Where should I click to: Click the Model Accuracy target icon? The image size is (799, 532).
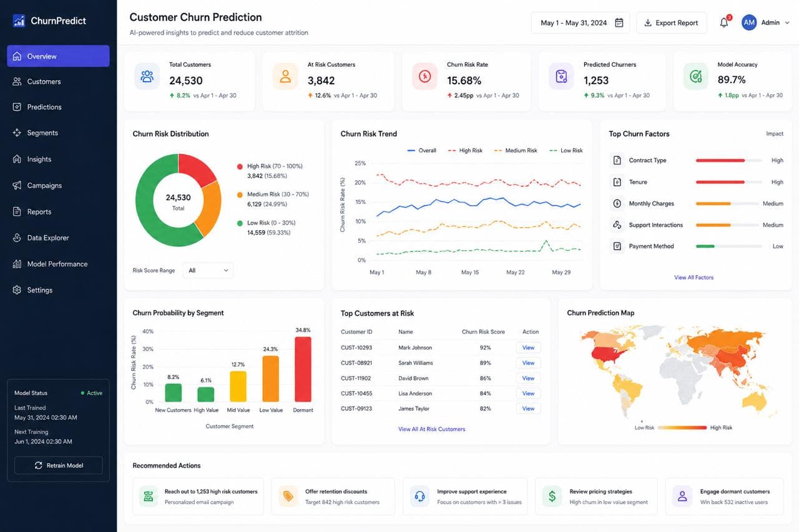[x=695, y=77]
